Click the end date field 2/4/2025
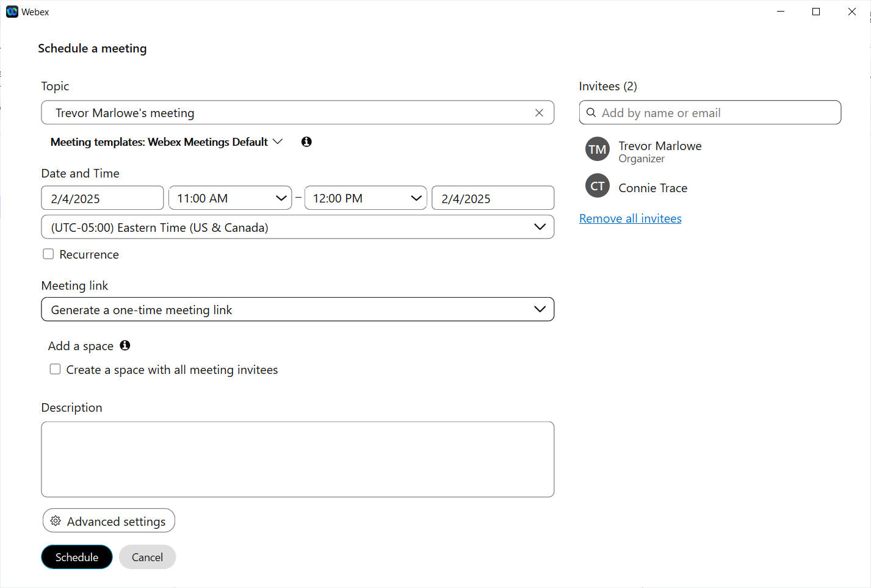Viewport: 871px width, 588px height. coord(493,198)
